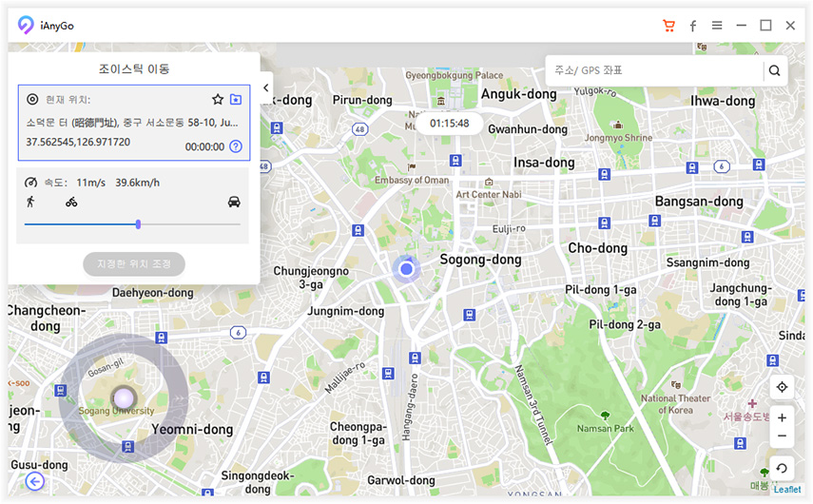Open the Facebook link icon

click(x=693, y=26)
